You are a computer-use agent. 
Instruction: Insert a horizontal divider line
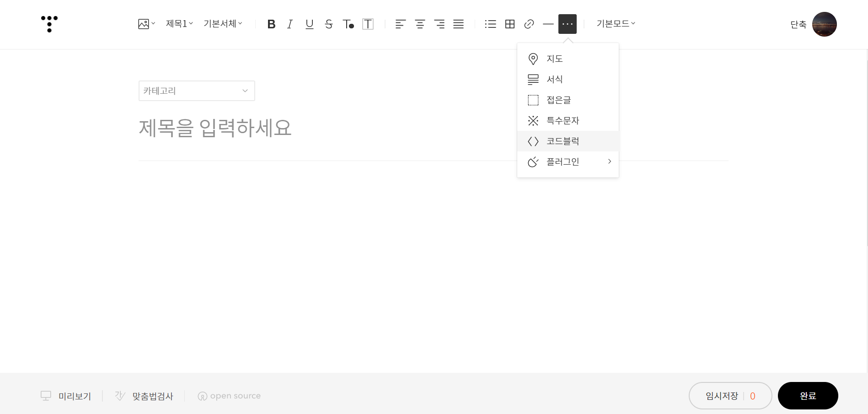[548, 24]
